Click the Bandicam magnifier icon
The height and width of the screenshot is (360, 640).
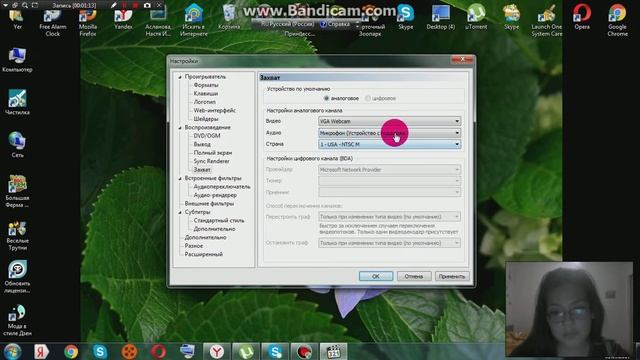(25, 5)
